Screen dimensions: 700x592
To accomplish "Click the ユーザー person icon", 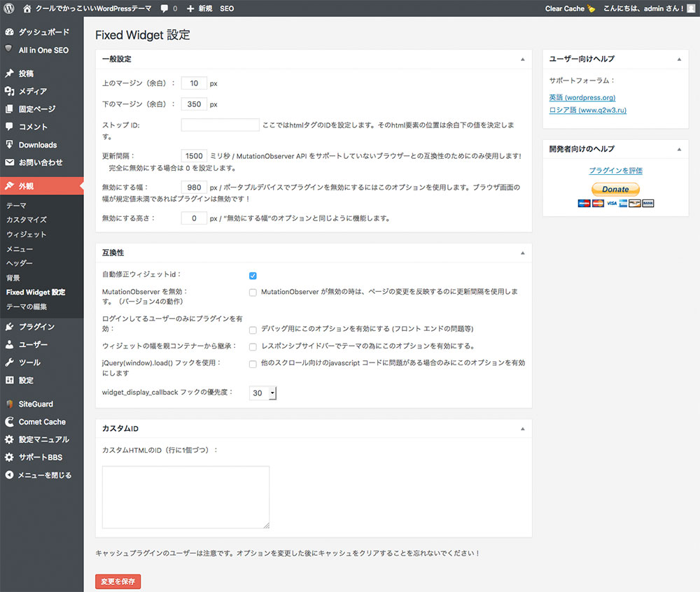I will tap(9, 344).
